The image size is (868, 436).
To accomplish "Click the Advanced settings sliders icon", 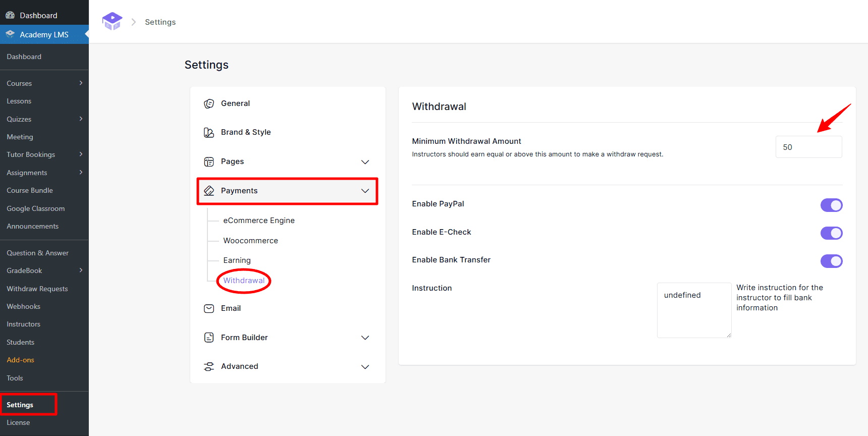I will coord(209,367).
